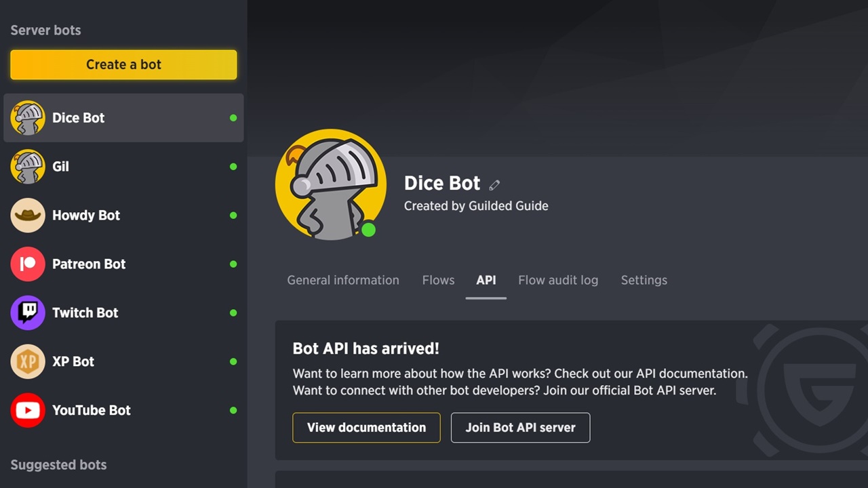The height and width of the screenshot is (488, 868).
Task: Select Dice Bot name in the bot list
Action: pyautogui.click(x=79, y=118)
